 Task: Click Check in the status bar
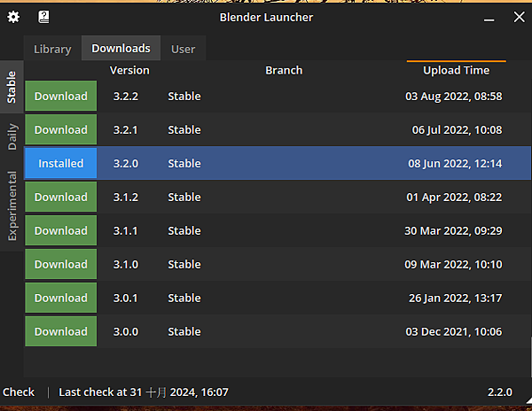coord(19,392)
